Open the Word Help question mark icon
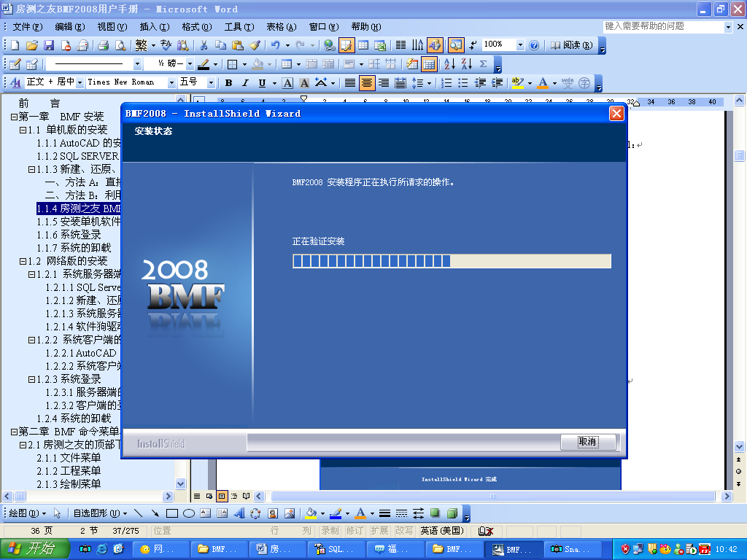The width and height of the screenshot is (747, 560). coord(534,45)
